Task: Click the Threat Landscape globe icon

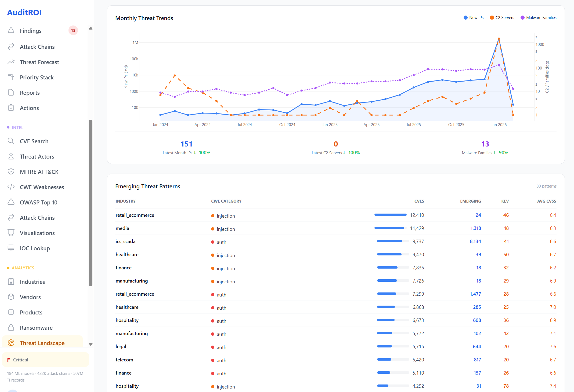Action: 11,343
